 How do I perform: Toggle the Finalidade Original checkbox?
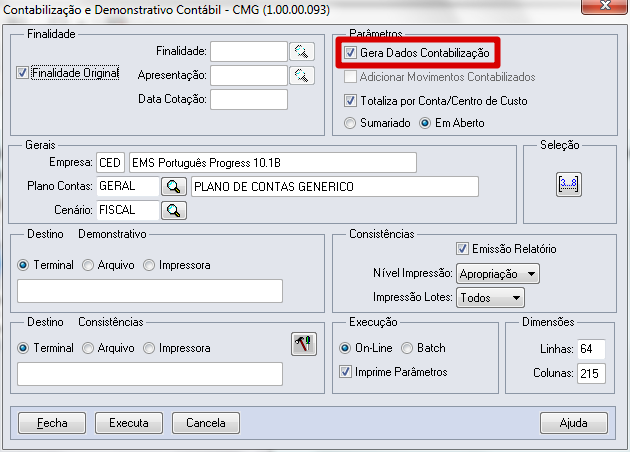click(x=22, y=73)
